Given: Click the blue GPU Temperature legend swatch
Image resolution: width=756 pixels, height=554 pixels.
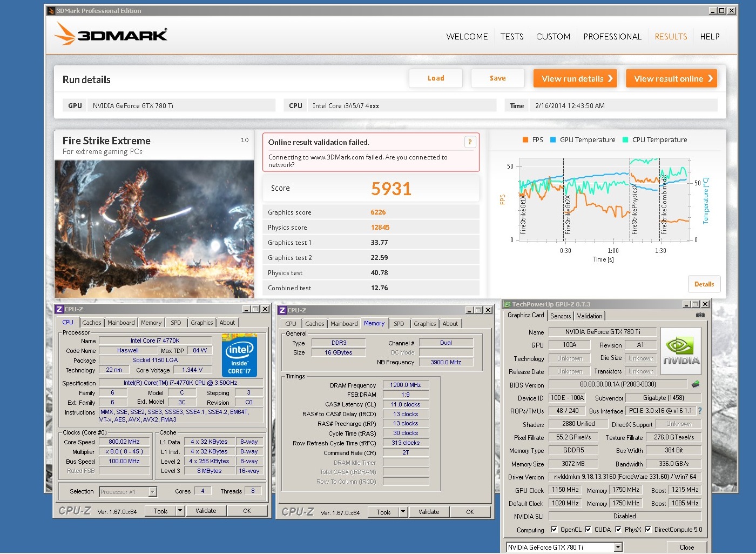Looking at the screenshot, I should coord(553,140).
